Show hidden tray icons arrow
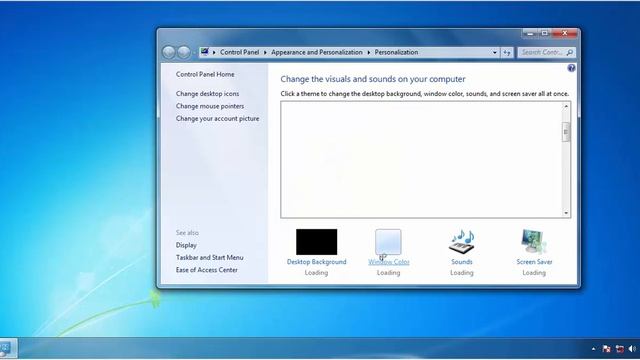This screenshot has width=640, height=360. click(593, 349)
